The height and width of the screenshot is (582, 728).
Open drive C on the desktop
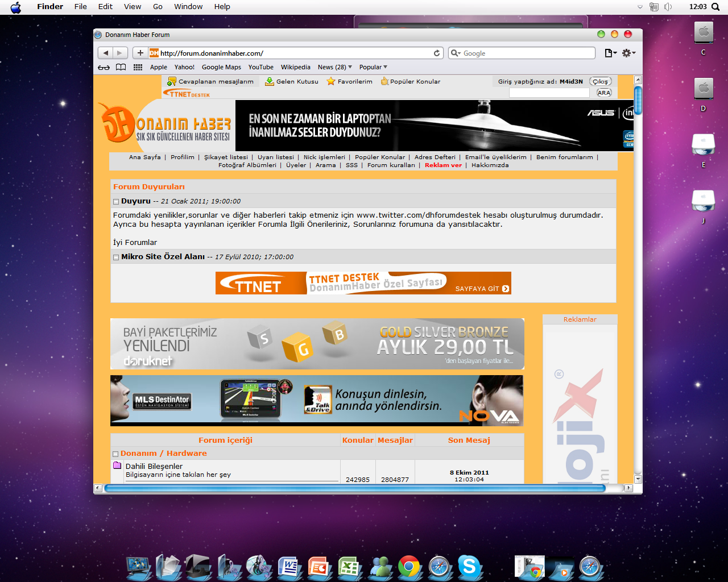(x=704, y=33)
